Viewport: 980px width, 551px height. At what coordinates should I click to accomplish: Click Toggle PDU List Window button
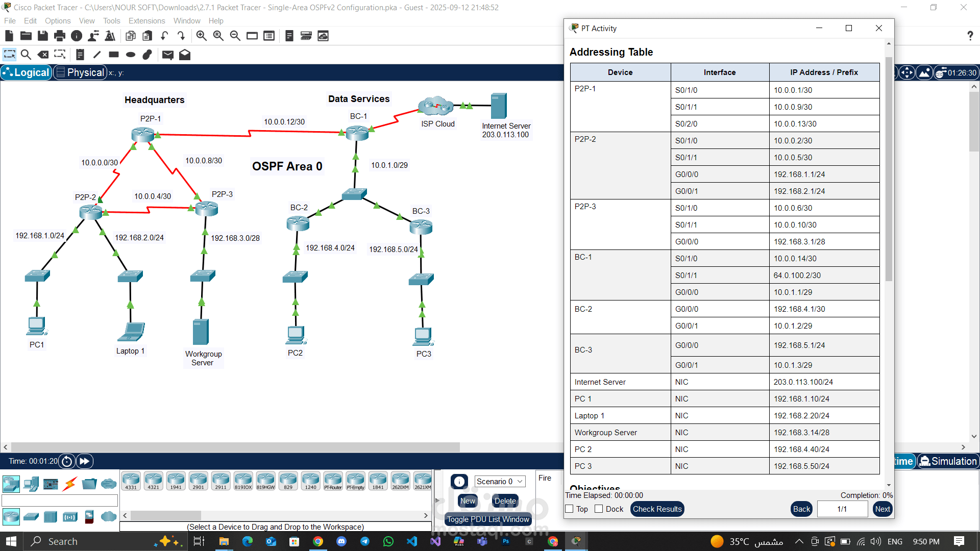[488, 519]
